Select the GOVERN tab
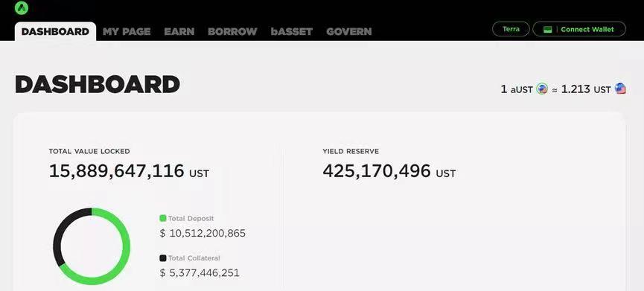The image size is (644, 291). (349, 31)
